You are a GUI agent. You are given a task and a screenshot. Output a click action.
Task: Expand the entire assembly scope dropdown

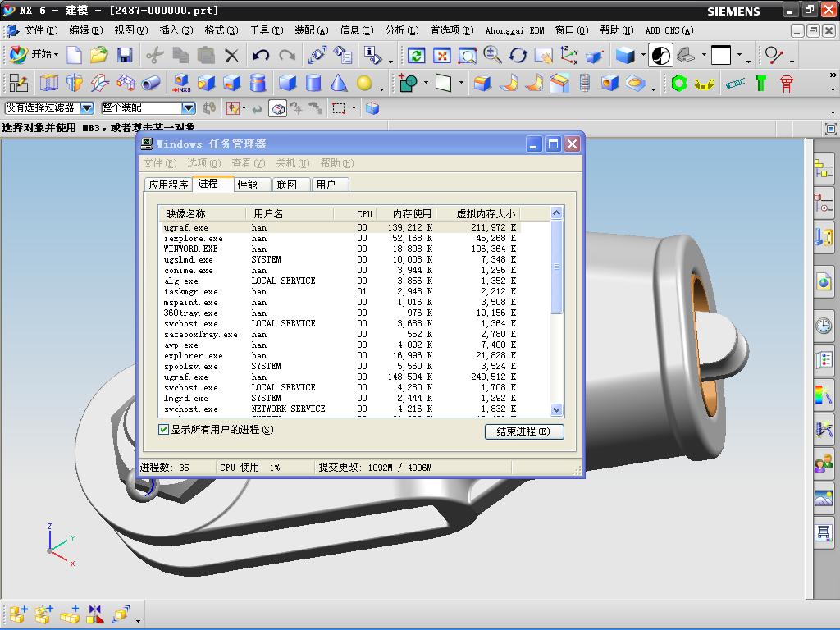188,108
